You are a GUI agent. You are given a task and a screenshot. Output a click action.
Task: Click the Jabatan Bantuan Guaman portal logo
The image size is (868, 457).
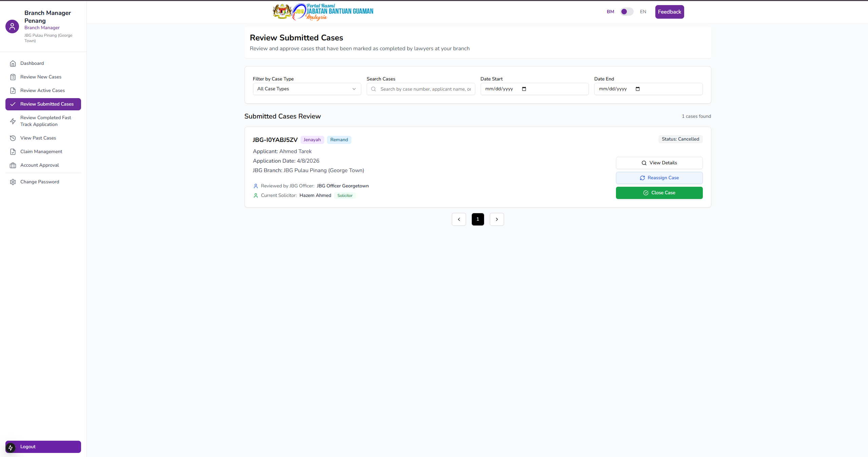[x=323, y=12]
